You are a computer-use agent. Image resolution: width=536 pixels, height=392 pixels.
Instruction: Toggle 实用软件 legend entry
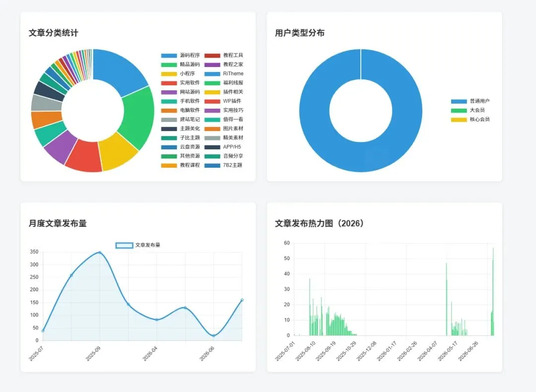pyautogui.click(x=181, y=83)
